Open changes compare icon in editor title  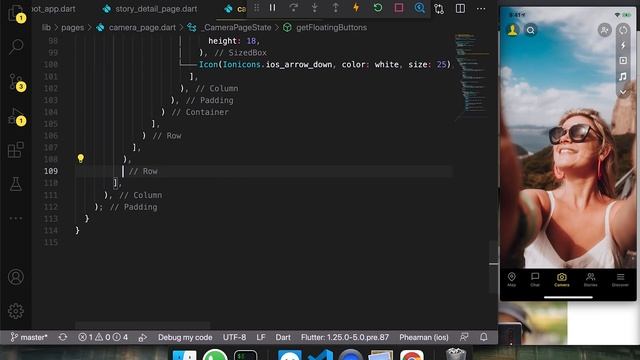tap(439, 9)
